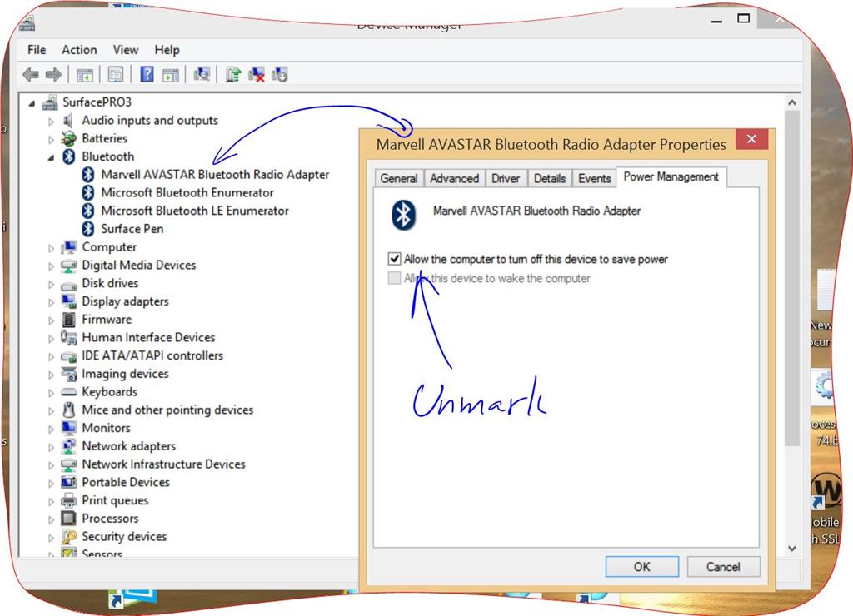This screenshot has height=616, width=853.
Task: Switch to the General tab
Action: 399,178
